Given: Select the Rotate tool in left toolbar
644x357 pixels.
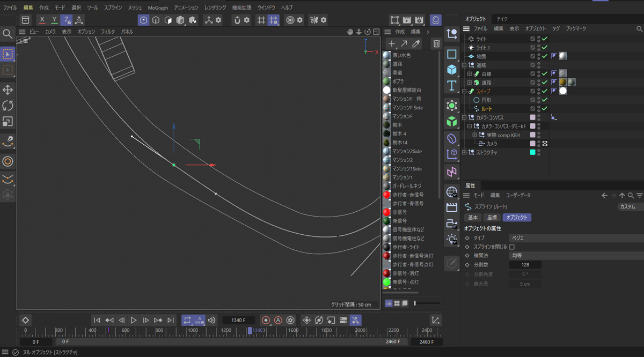Looking at the screenshot, I should (x=8, y=106).
